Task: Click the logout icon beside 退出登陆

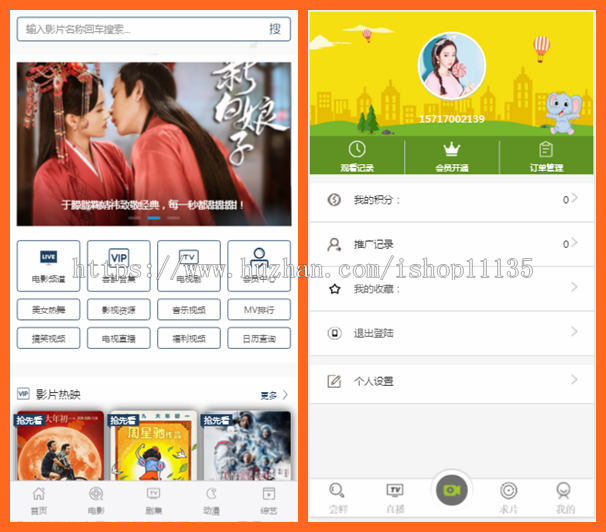Action: tap(334, 333)
